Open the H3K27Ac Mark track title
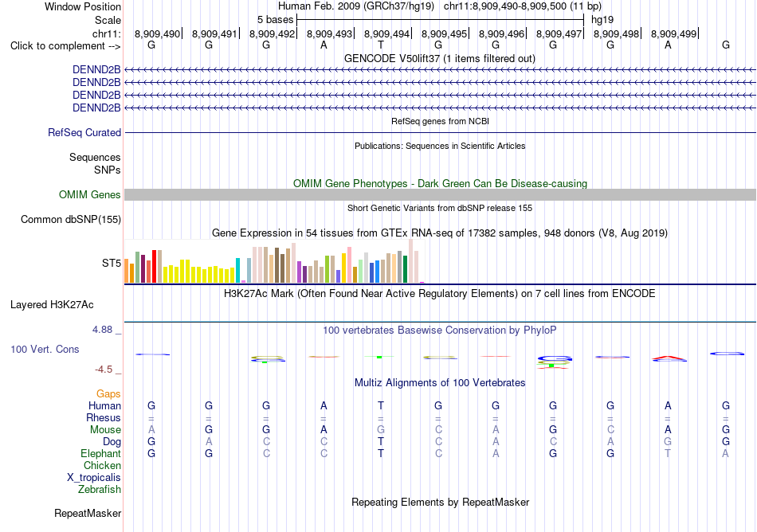This screenshot has height=532, width=757. [439, 293]
